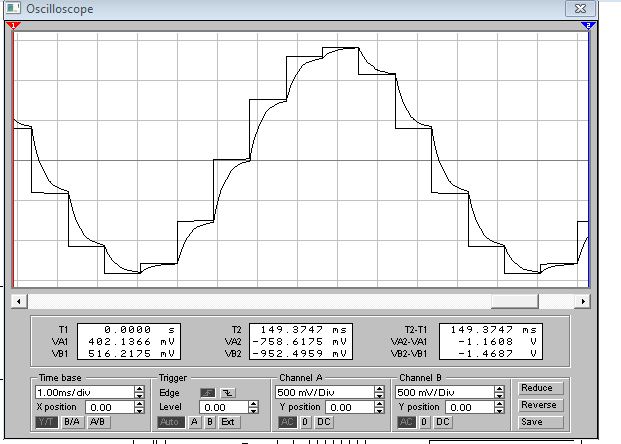Decrease Channel B Y position
Image resolution: width=621 pixels, height=444 pixels.
tap(499, 410)
